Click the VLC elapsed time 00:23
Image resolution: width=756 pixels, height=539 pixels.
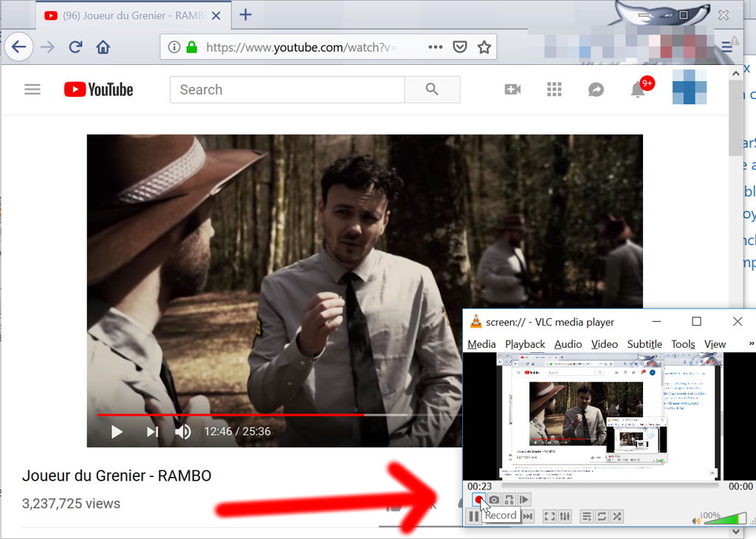(x=479, y=487)
